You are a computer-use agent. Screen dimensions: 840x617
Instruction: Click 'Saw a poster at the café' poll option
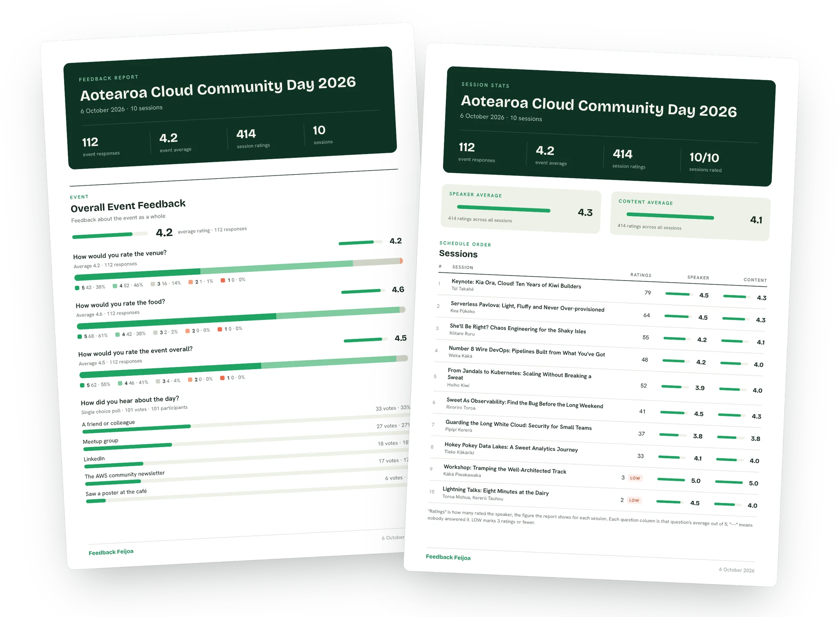click(116, 492)
